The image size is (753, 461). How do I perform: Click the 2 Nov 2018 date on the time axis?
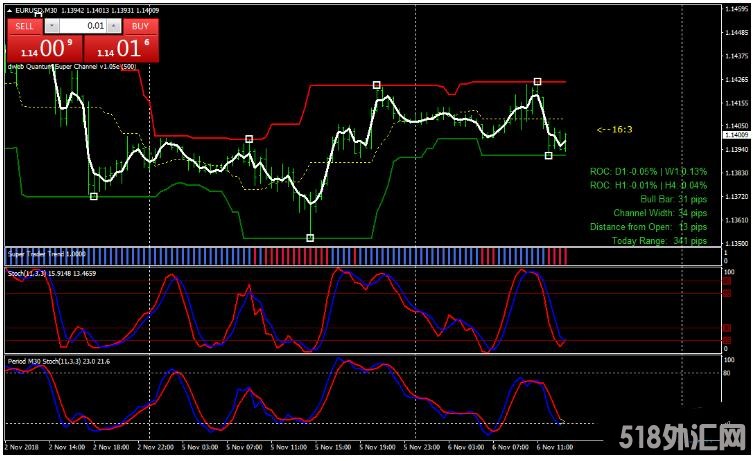click(23, 447)
